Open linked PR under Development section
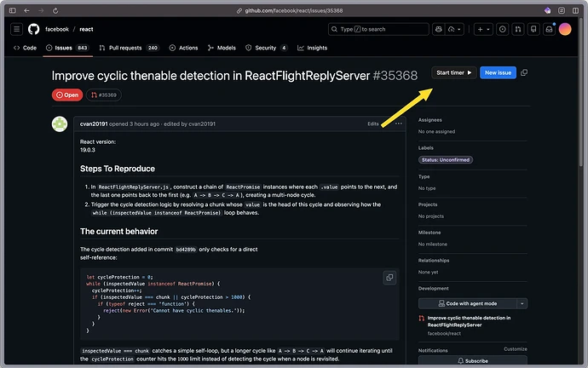The height and width of the screenshot is (368, 588). [x=469, y=321]
